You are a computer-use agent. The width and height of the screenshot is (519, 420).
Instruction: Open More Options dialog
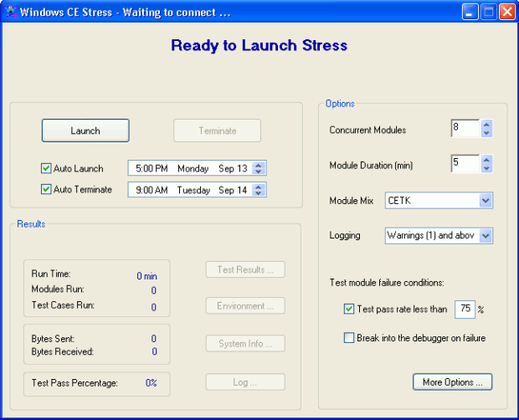point(453,382)
